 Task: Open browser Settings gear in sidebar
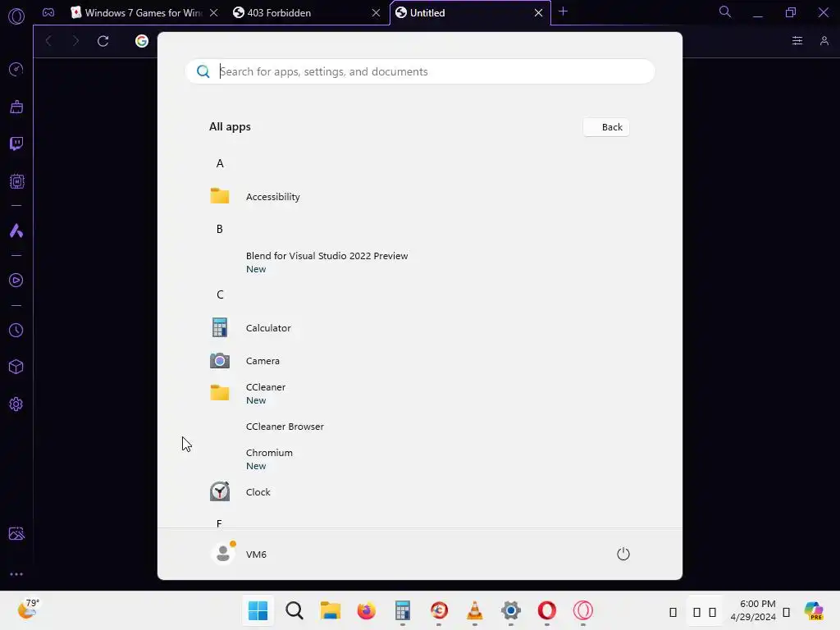[16, 404]
